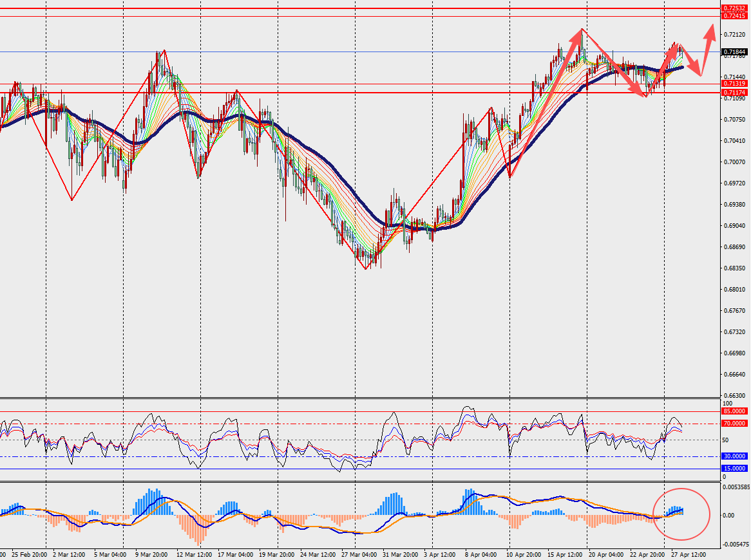The image size is (751, 560).
Task: Click the 0.71174 red level label
Action: tap(734, 93)
